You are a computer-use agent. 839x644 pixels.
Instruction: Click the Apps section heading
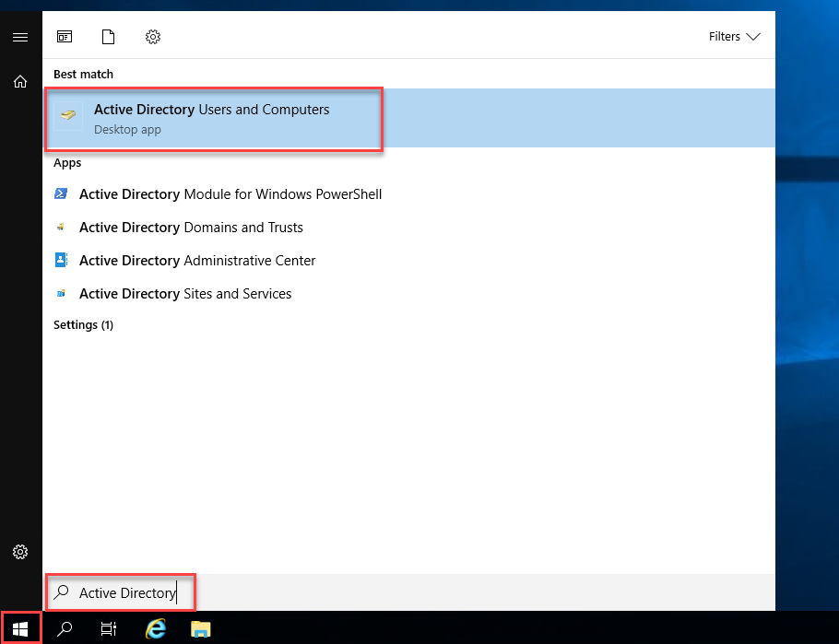(67, 162)
